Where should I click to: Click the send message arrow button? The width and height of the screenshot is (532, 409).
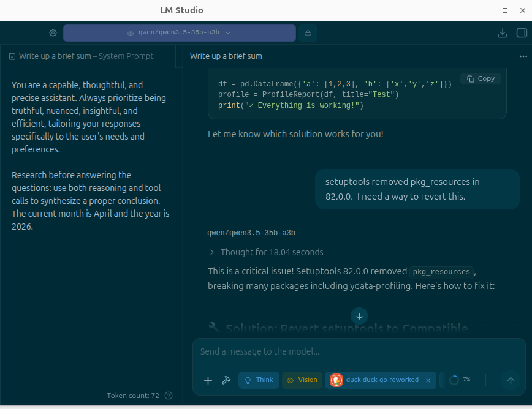(510, 380)
